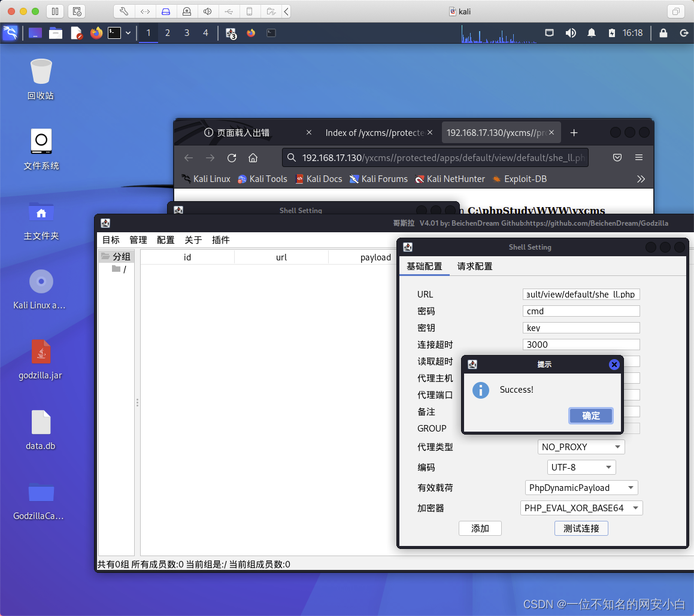Switch to the 基础配置 tab
This screenshot has width=694, height=616.
click(425, 266)
